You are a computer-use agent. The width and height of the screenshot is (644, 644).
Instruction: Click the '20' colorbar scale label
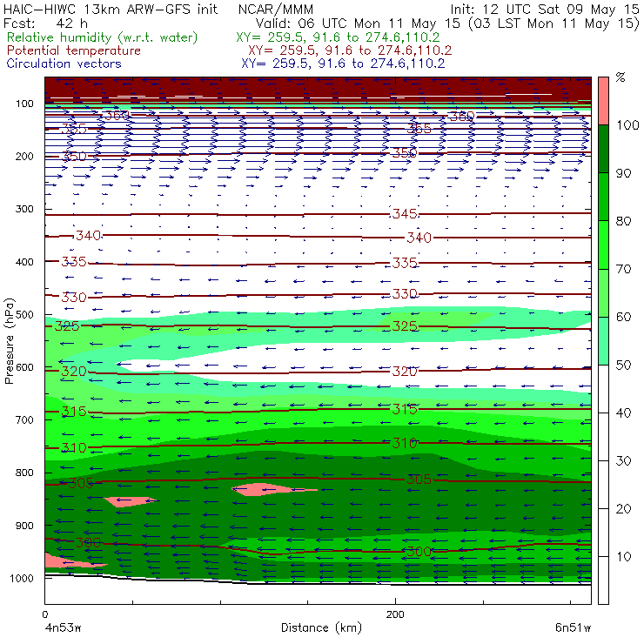(623, 508)
